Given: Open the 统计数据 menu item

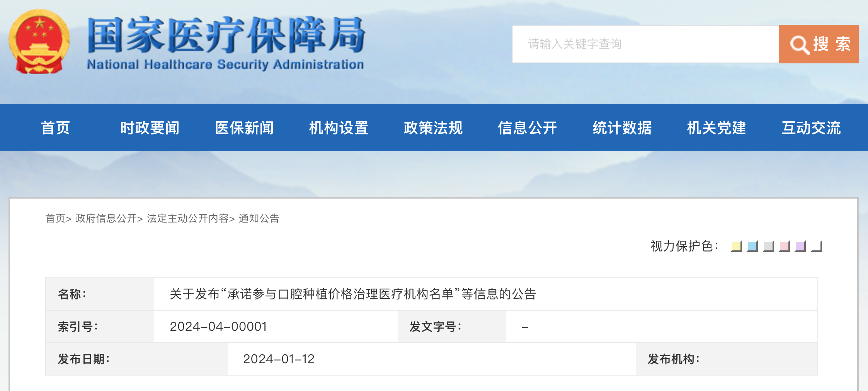Looking at the screenshot, I should pos(622,128).
